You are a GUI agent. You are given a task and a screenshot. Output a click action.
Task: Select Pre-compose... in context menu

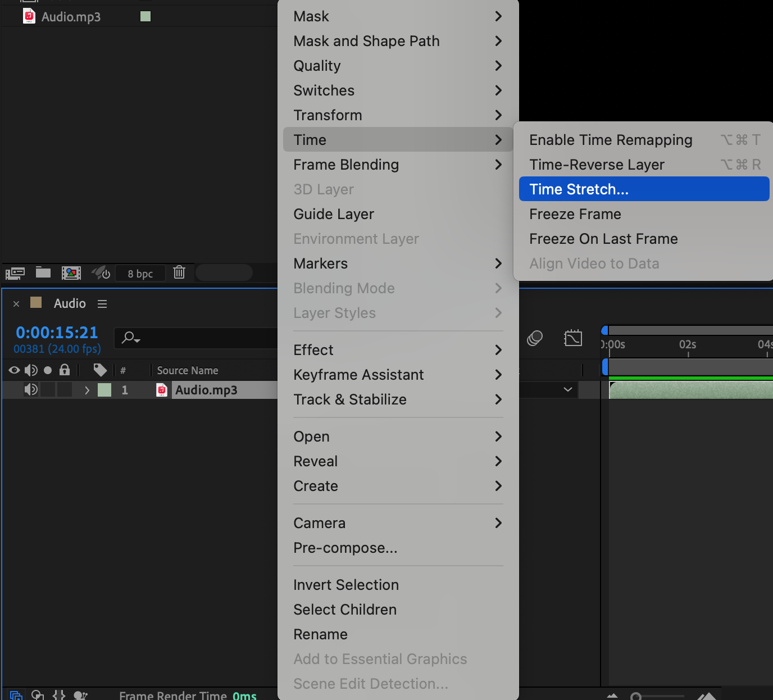coord(345,548)
